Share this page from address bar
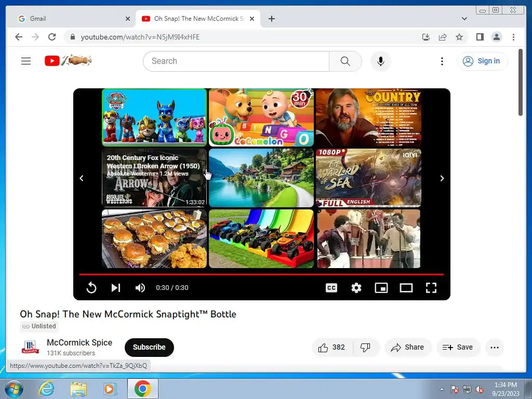This screenshot has width=532, height=399. click(x=443, y=37)
